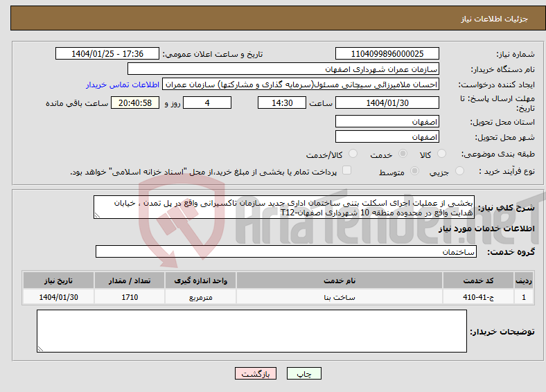
Task: Click the delivery province field اصفهان
Action: coord(387,121)
